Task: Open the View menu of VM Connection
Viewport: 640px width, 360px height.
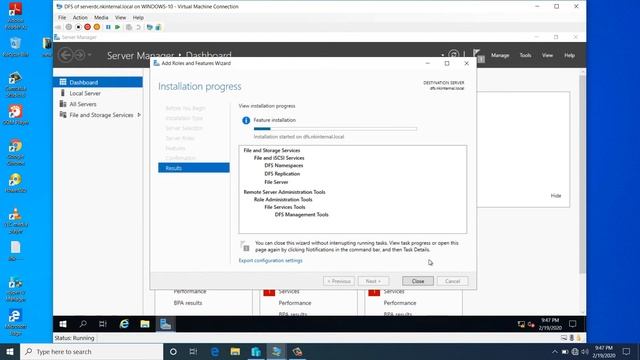Action: 120,18
